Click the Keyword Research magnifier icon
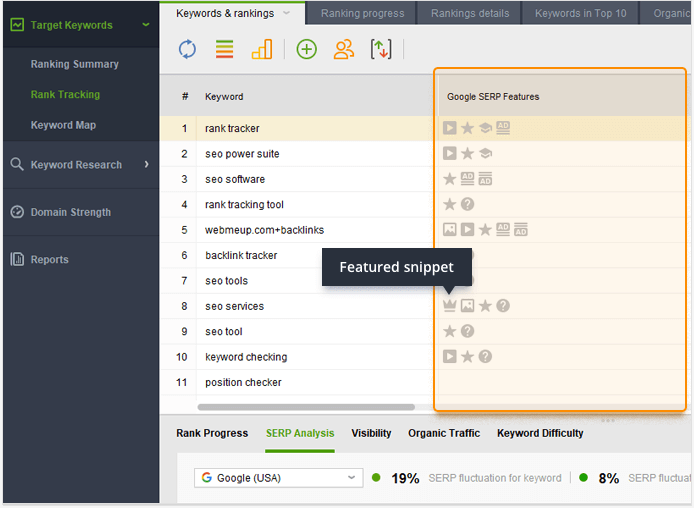The image size is (694, 508). [x=17, y=164]
